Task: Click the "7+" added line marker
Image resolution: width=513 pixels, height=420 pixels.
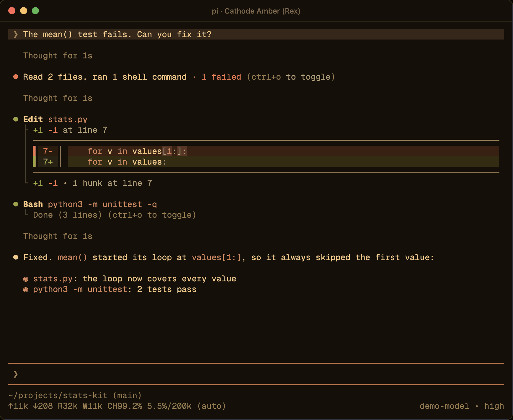Action: click(48, 162)
